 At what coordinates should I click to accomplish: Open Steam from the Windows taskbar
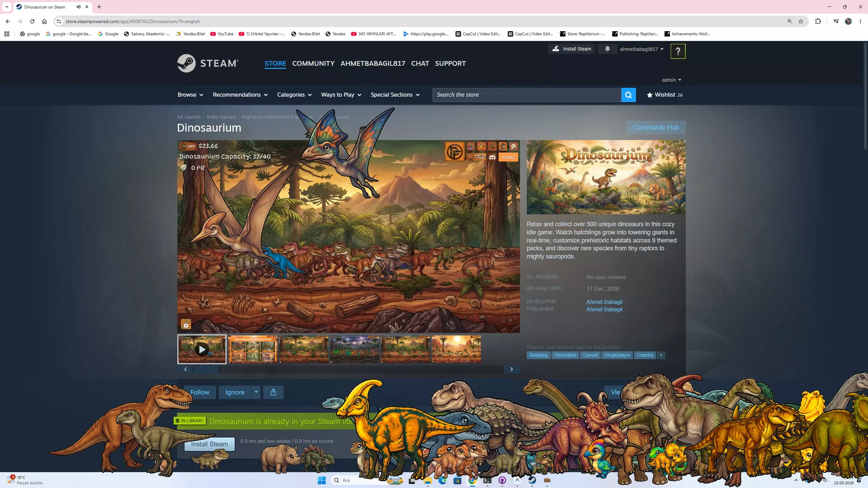tap(532, 480)
